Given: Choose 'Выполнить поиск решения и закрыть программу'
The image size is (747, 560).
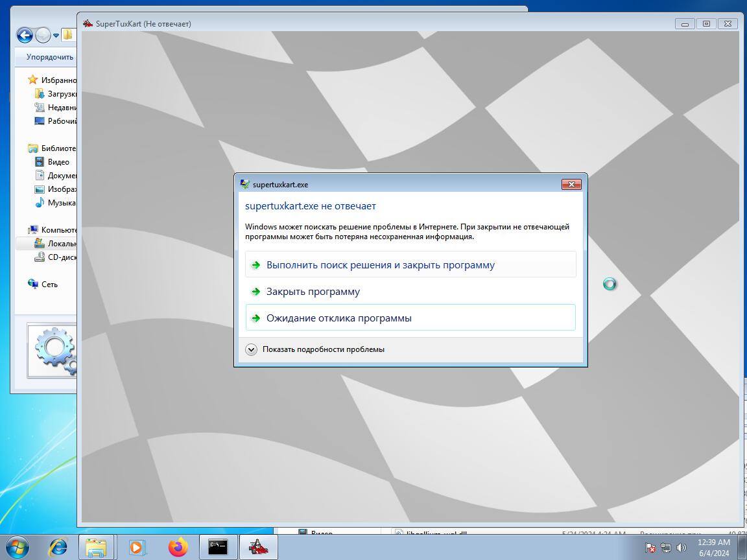Looking at the screenshot, I should point(410,264).
